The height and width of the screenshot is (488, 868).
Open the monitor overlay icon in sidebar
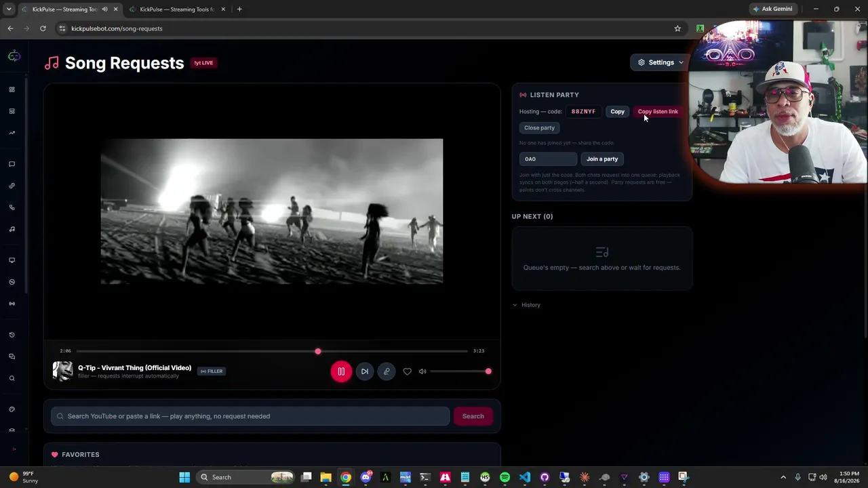point(12,260)
